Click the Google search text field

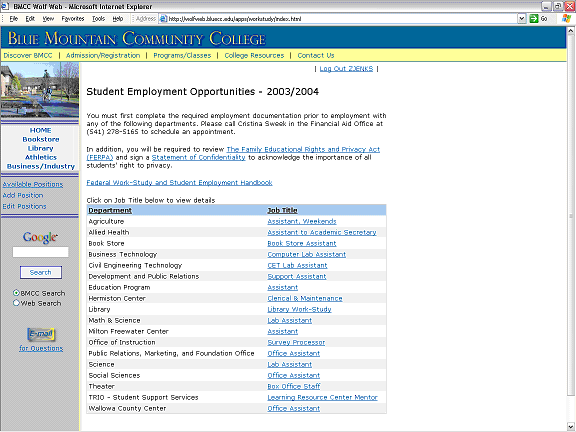tap(40, 252)
